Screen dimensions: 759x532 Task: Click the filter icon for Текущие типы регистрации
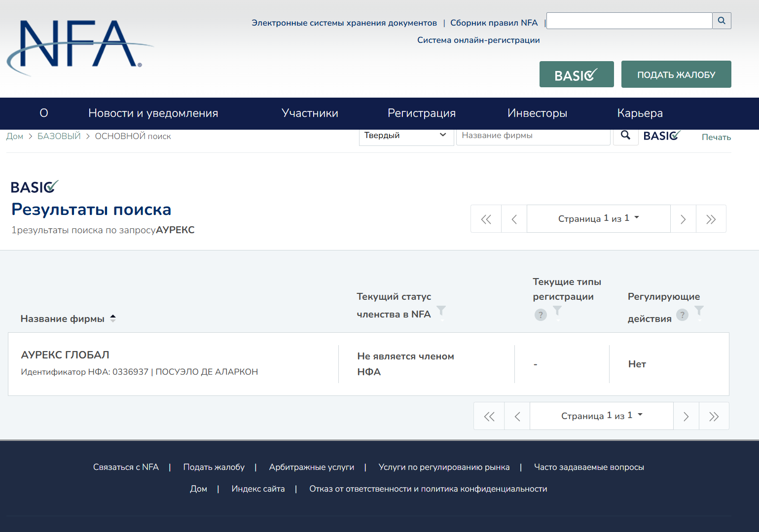coord(557,311)
